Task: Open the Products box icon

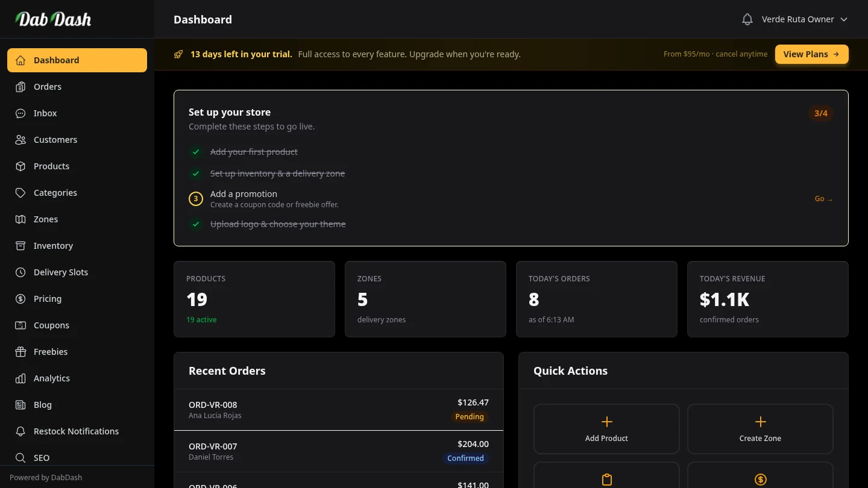Action: 20,166
